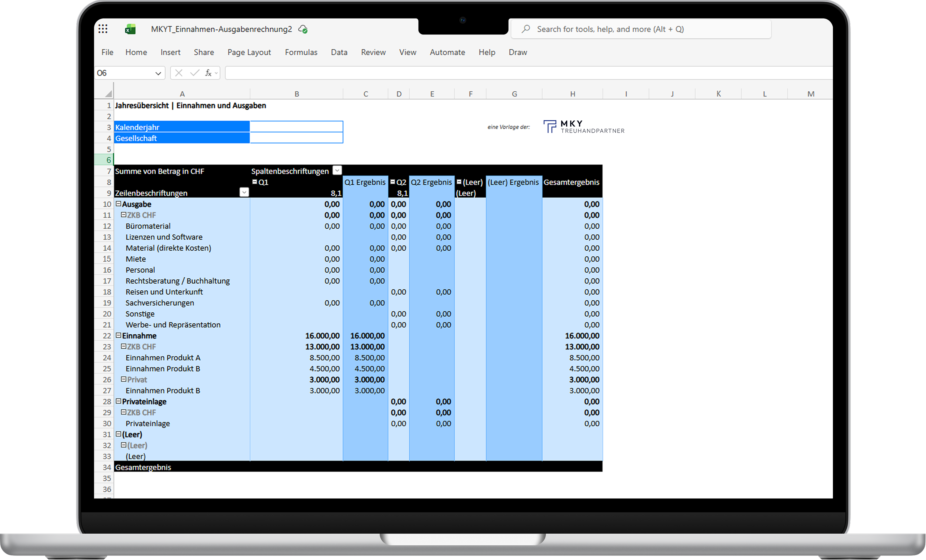Viewport: 926px width, 560px height.
Task: Select the Kalenderjahr input cell
Action: pos(296,127)
